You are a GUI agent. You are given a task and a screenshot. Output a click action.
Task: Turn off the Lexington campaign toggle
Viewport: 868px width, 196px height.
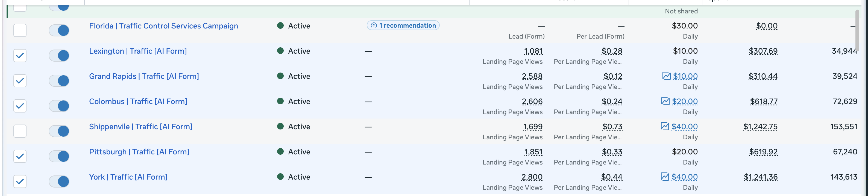click(x=59, y=56)
